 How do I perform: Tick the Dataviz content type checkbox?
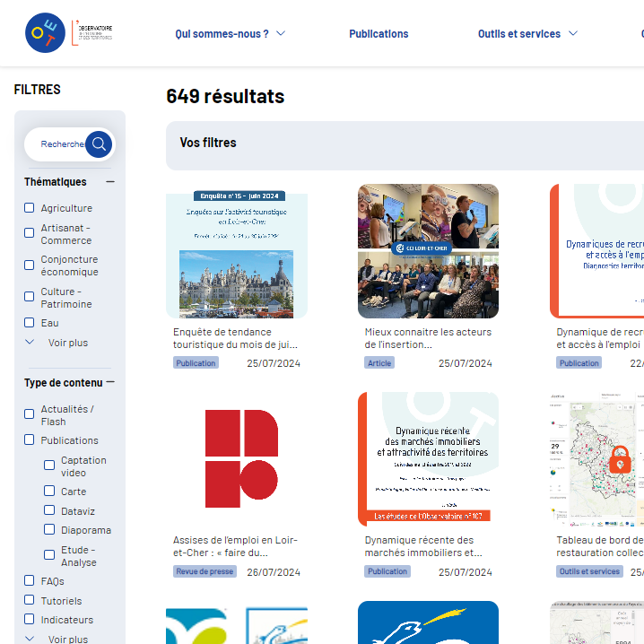(49, 510)
